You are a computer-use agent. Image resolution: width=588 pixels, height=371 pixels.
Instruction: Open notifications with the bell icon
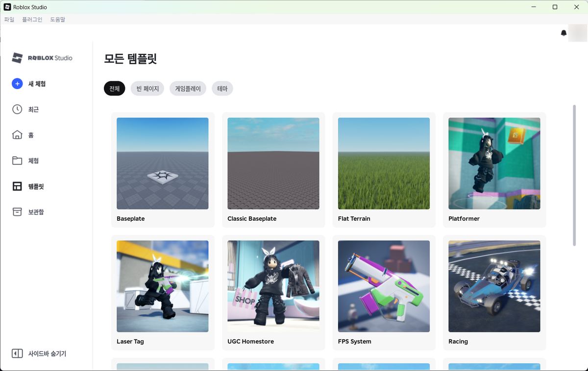click(563, 33)
